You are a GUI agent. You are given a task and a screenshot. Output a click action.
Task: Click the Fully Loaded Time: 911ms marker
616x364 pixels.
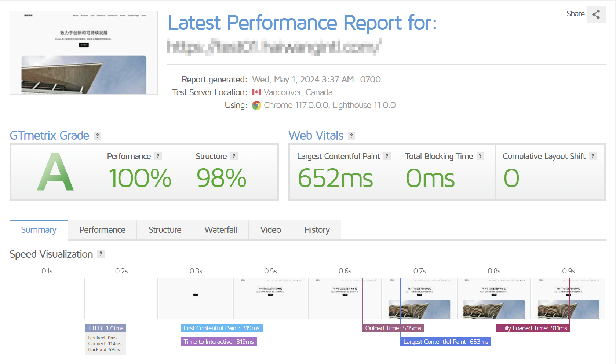coord(533,328)
